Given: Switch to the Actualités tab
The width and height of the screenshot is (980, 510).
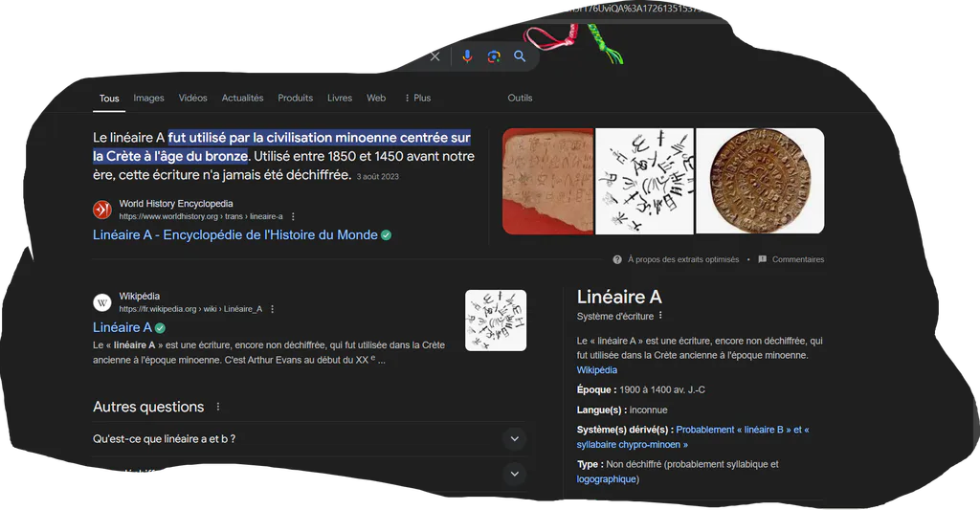Looking at the screenshot, I should point(242,99).
